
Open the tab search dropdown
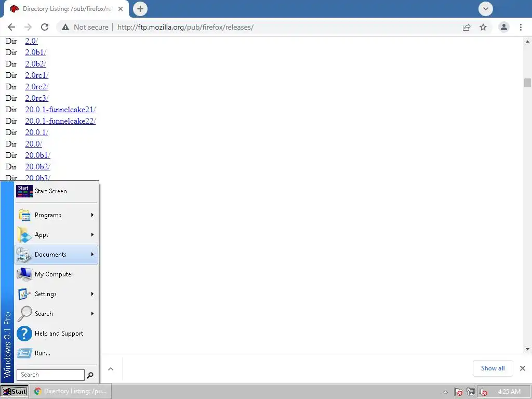pyautogui.click(x=486, y=9)
